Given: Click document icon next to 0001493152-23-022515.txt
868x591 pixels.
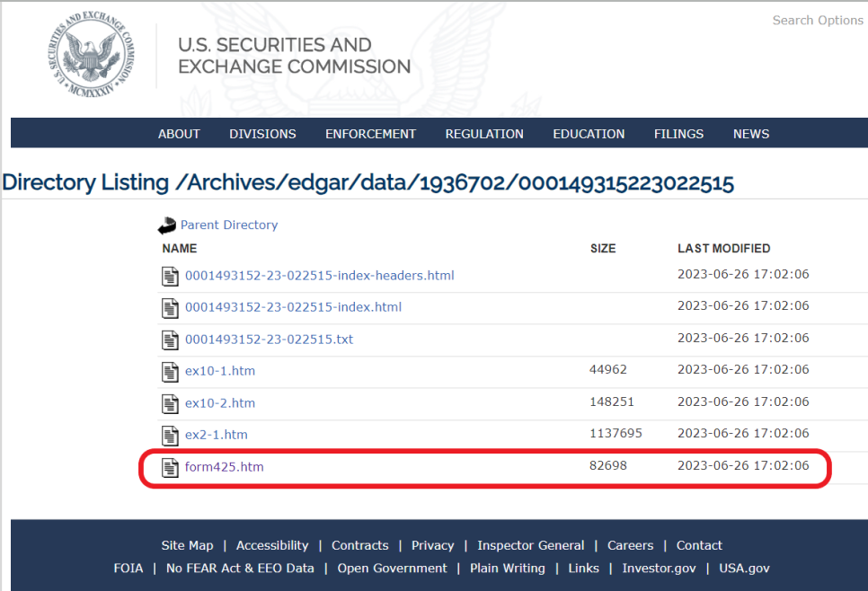Looking at the screenshot, I should 170,340.
